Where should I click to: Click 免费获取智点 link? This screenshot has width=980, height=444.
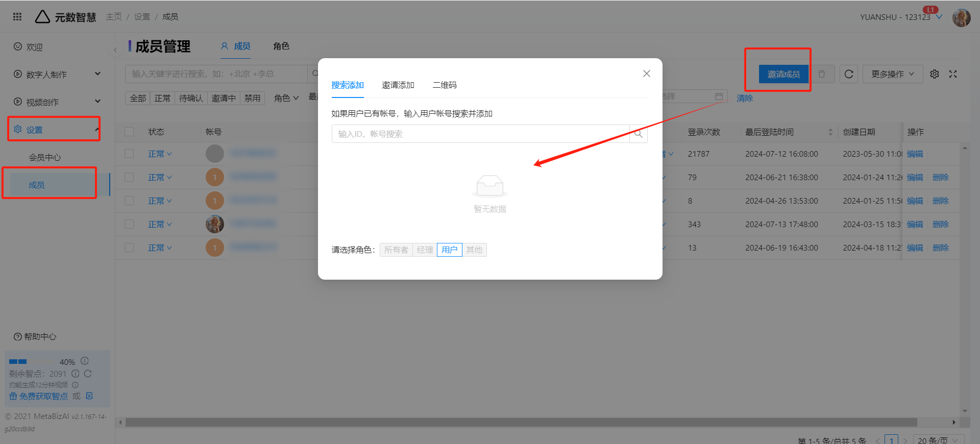(39, 396)
